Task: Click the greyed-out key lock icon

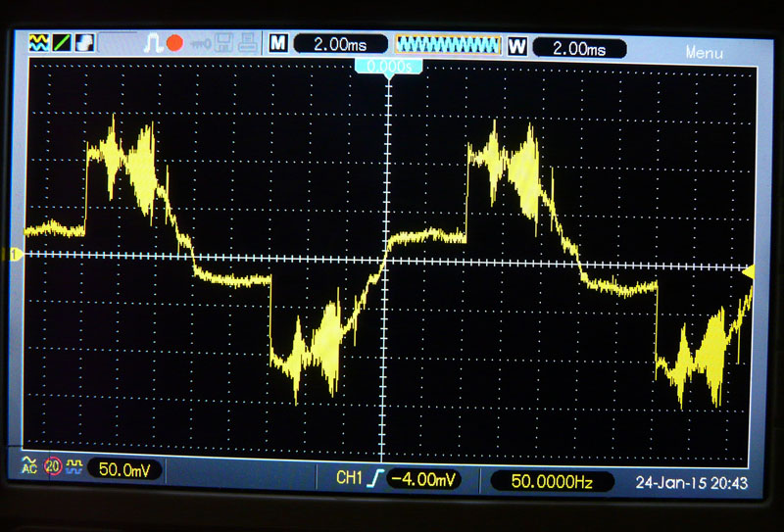Action: 202,44
